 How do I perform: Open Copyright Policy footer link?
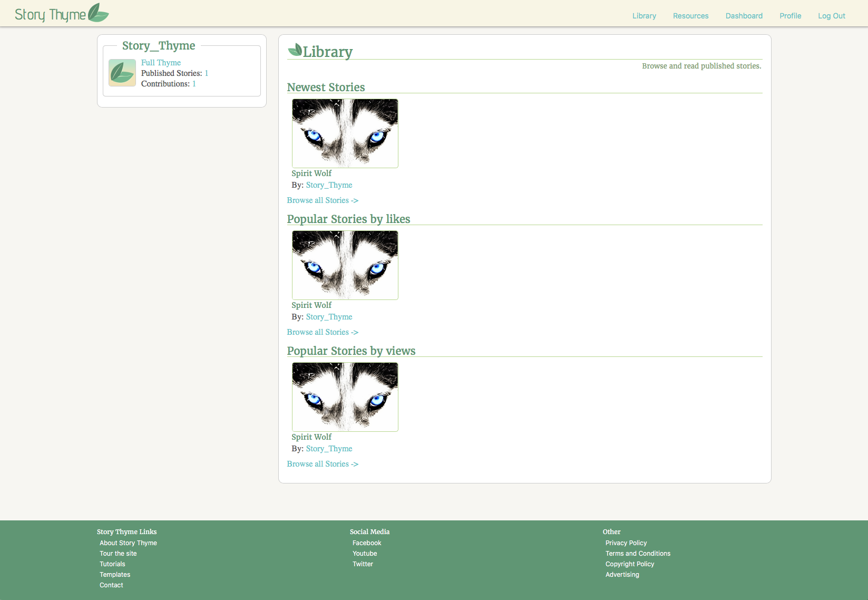[630, 564]
